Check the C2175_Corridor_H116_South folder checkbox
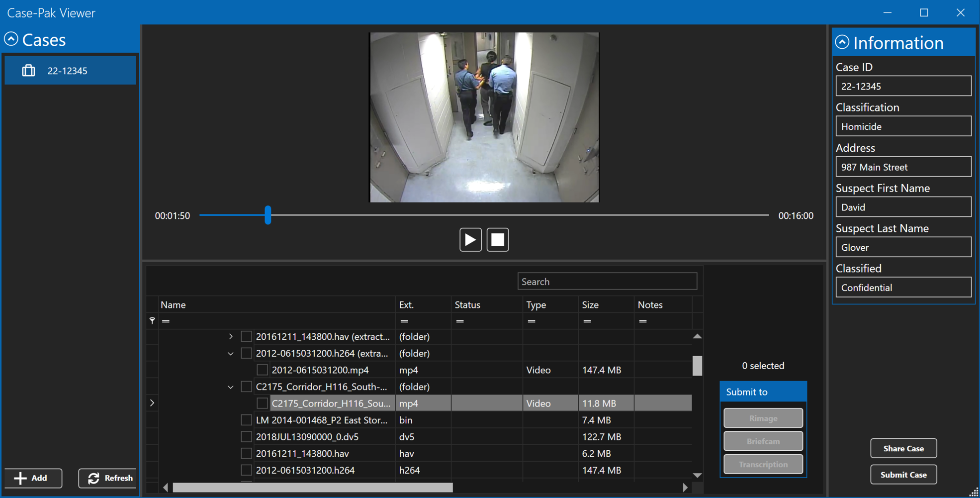 [x=246, y=387]
